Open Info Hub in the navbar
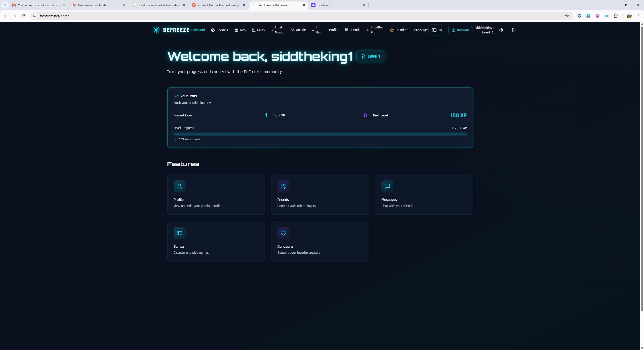This screenshot has height=350, width=644. point(316,30)
